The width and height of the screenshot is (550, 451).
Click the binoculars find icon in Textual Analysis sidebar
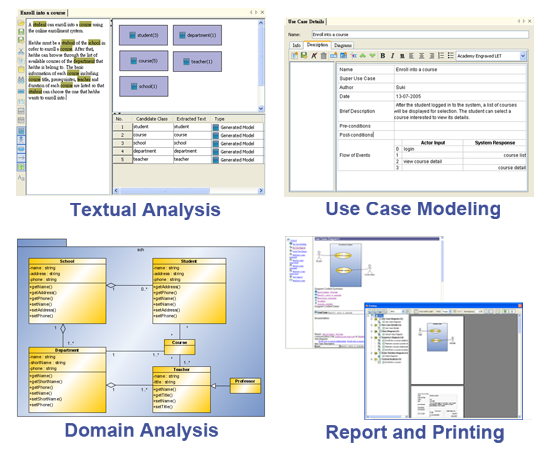[21, 80]
